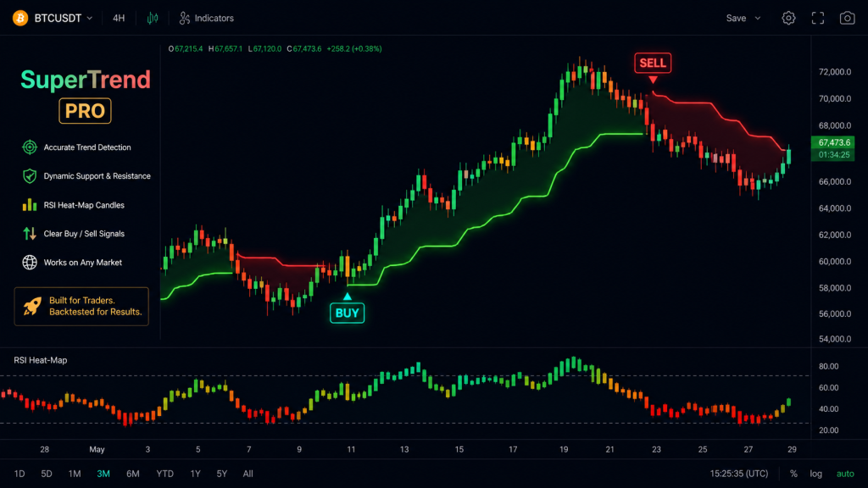Toggle percent scale with % button

click(793, 474)
